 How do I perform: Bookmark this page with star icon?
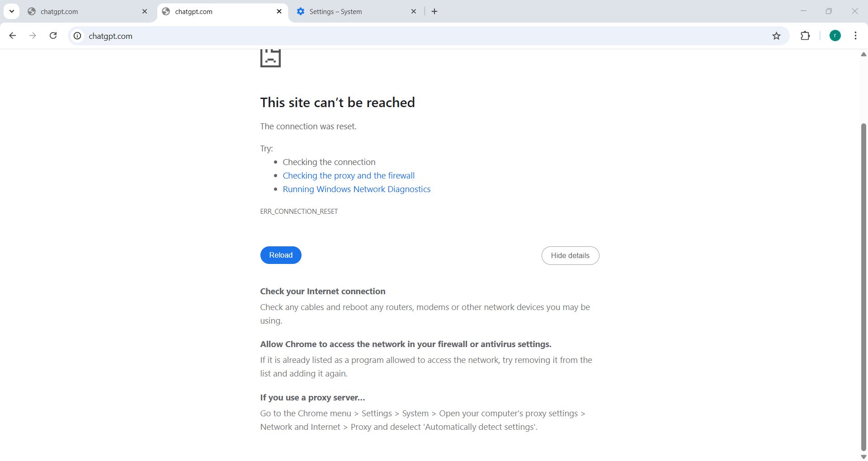tap(776, 36)
